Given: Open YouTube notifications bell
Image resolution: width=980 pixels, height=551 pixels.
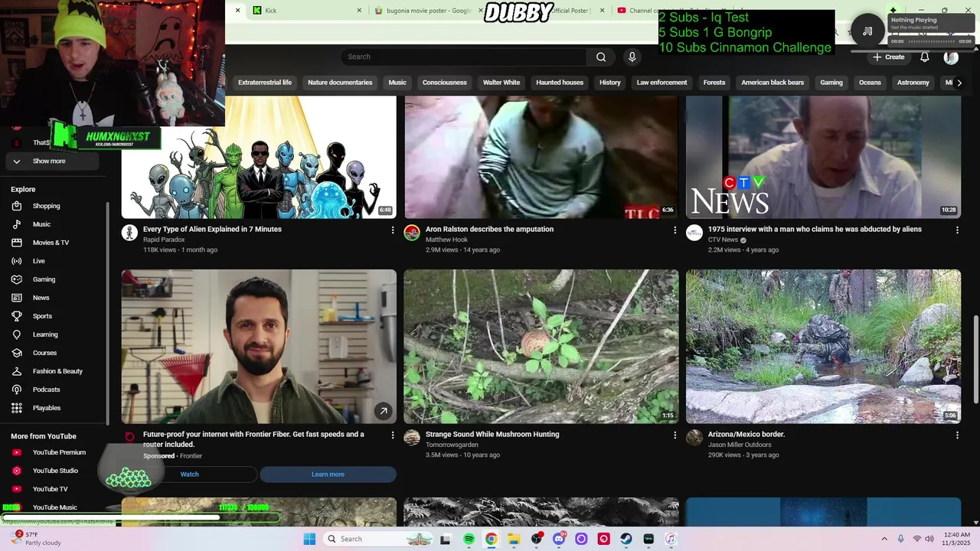Looking at the screenshot, I should 925,57.
